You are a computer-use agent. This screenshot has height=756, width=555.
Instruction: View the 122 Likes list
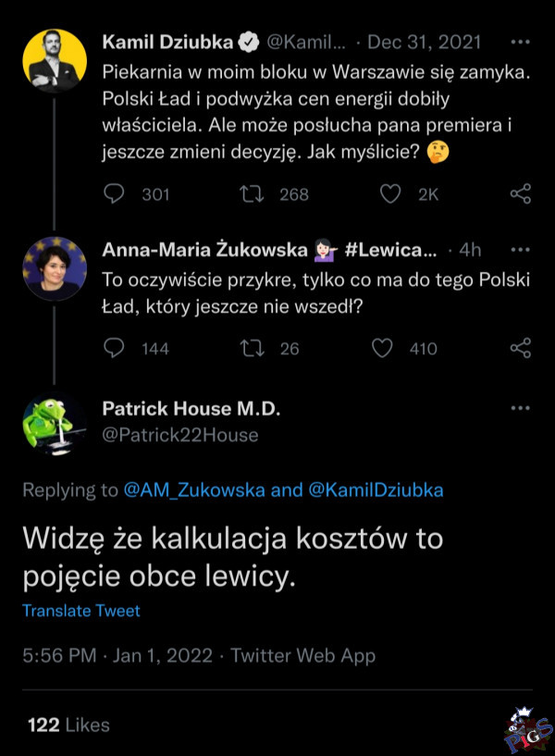pos(68,725)
